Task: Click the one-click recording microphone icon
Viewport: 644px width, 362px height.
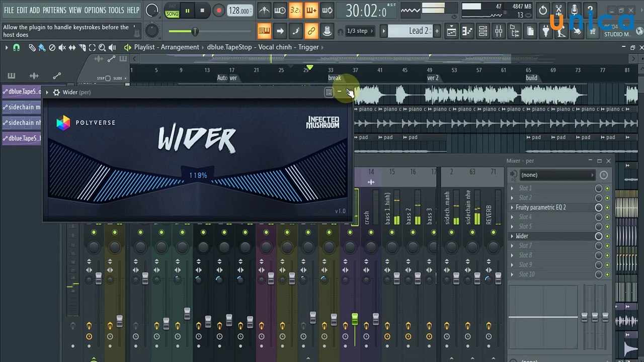Action: (574, 10)
